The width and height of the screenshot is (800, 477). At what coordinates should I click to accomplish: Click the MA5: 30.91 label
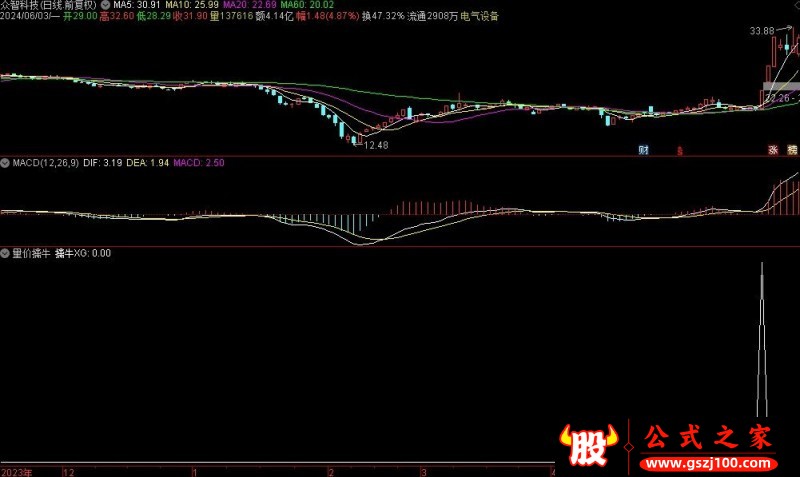(x=137, y=5)
